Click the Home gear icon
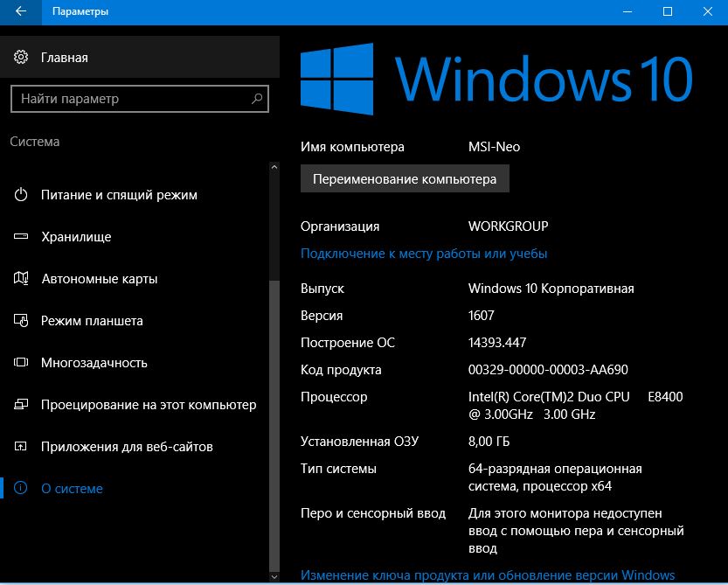The image size is (728, 585). [22, 58]
